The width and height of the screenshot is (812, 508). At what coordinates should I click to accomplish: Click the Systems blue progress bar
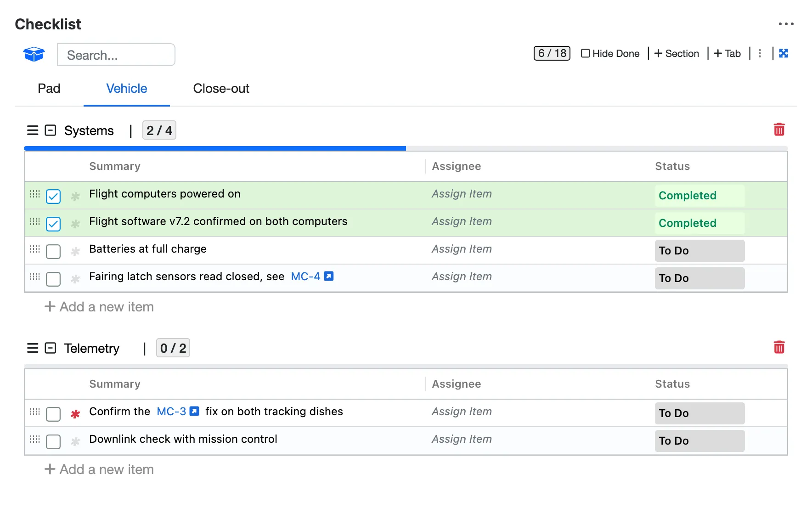click(215, 148)
